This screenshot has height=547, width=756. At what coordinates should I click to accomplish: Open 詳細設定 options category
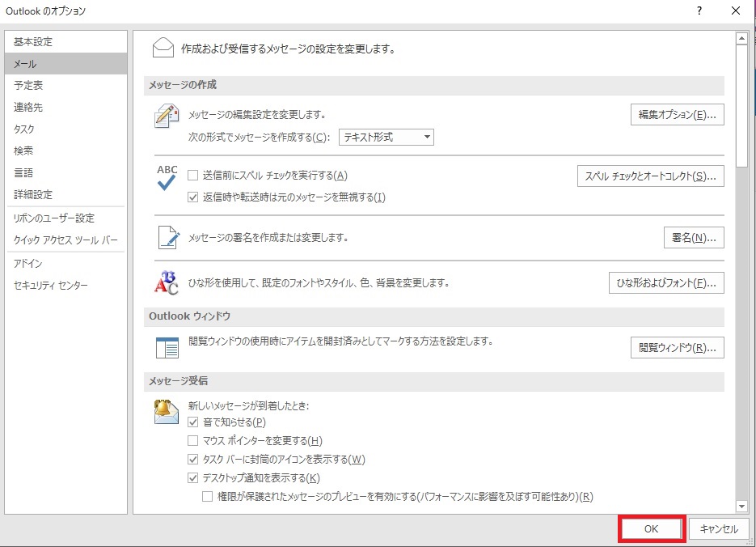pos(66,194)
